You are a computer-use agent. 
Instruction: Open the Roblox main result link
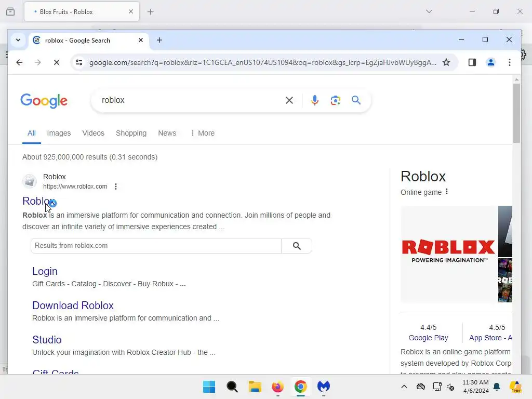(38, 201)
